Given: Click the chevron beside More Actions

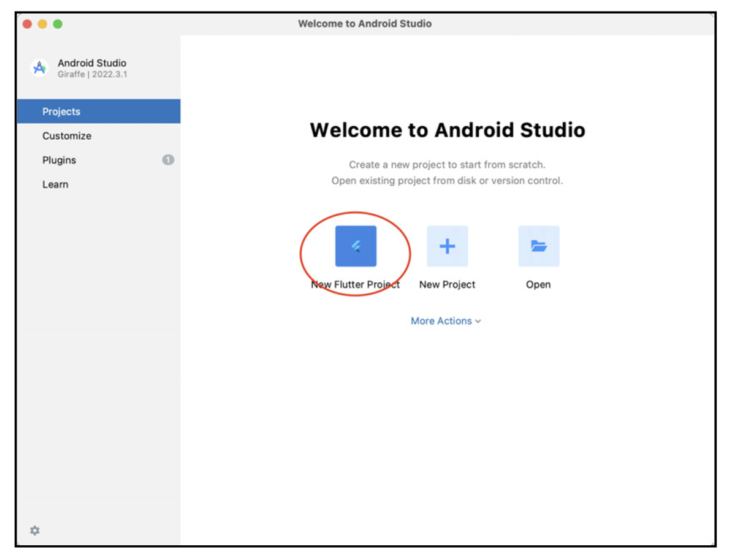Looking at the screenshot, I should (x=478, y=322).
